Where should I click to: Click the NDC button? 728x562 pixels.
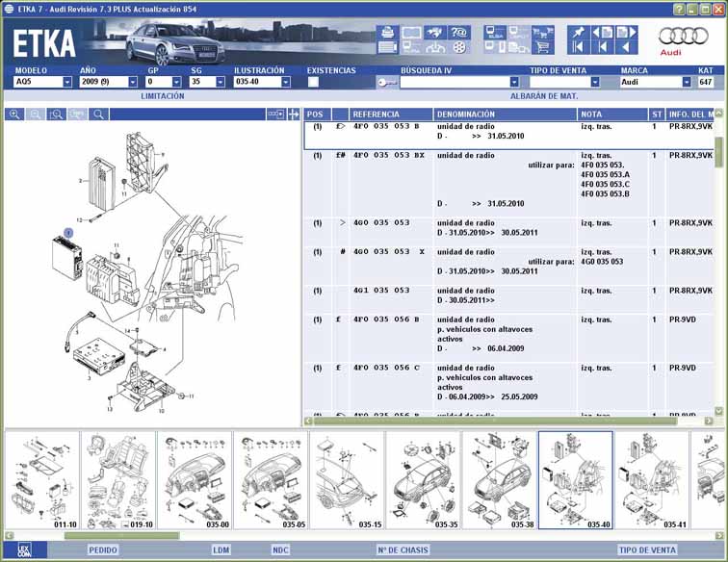(280, 549)
